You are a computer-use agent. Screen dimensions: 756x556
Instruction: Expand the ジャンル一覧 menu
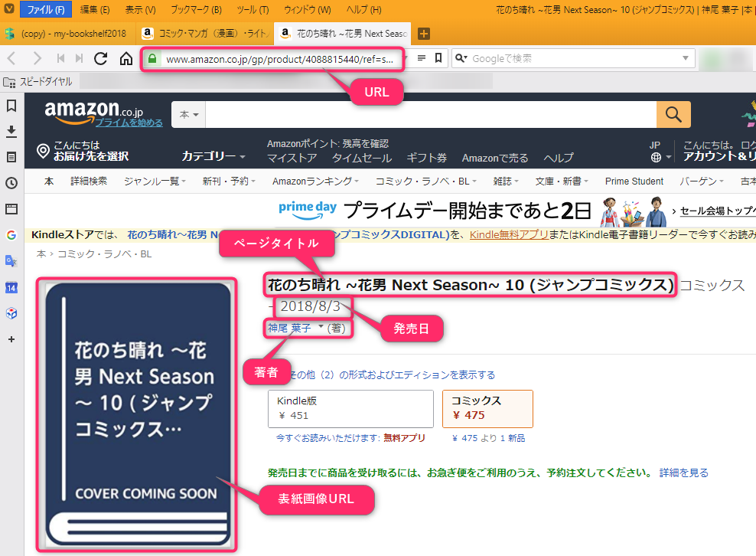(x=155, y=182)
